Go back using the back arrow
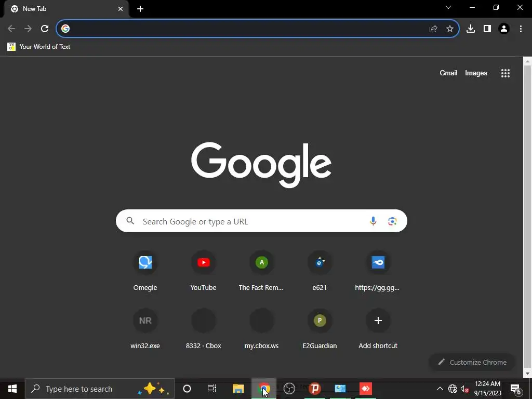Image resolution: width=532 pixels, height=399 pixels. [11, 29]
